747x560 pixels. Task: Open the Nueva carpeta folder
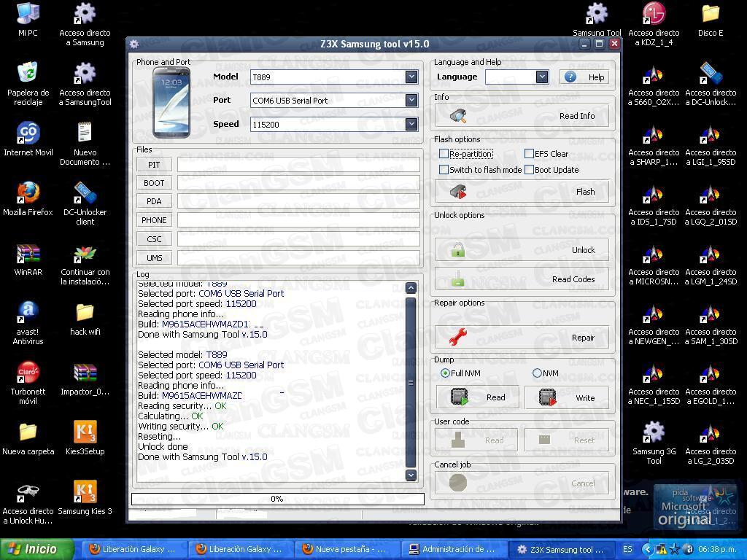(x=28, y=438)
